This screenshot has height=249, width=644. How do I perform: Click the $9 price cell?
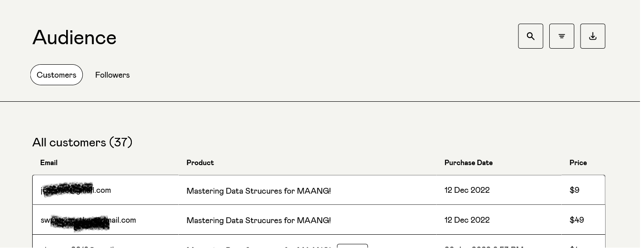click(574, 190)
